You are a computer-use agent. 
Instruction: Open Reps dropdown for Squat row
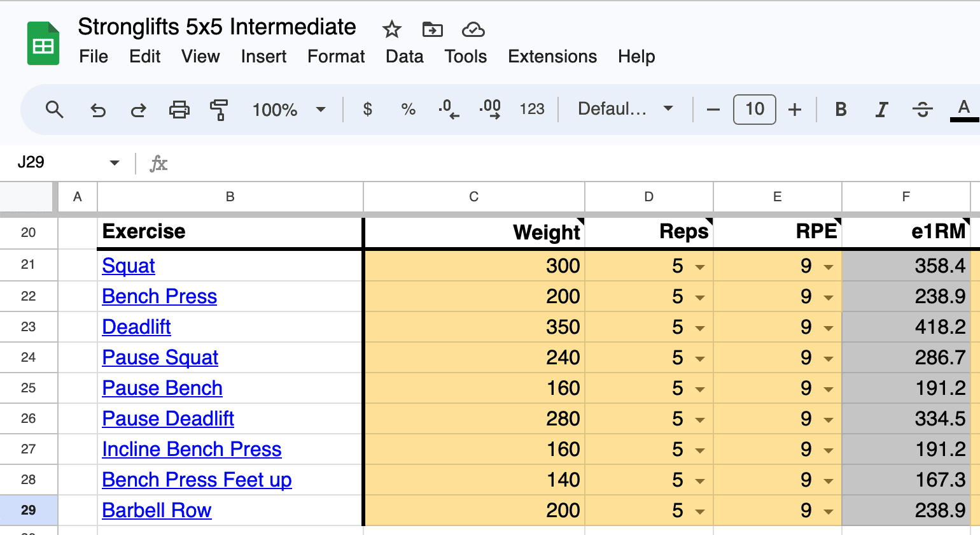point(700,267)
